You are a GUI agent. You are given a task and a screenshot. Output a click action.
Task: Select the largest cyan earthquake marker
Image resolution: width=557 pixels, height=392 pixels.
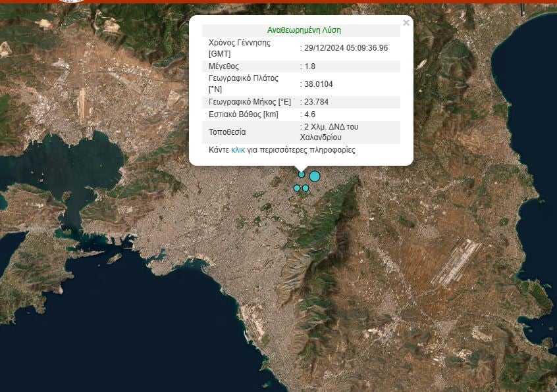pyautogui.click(x=315, y=176)
